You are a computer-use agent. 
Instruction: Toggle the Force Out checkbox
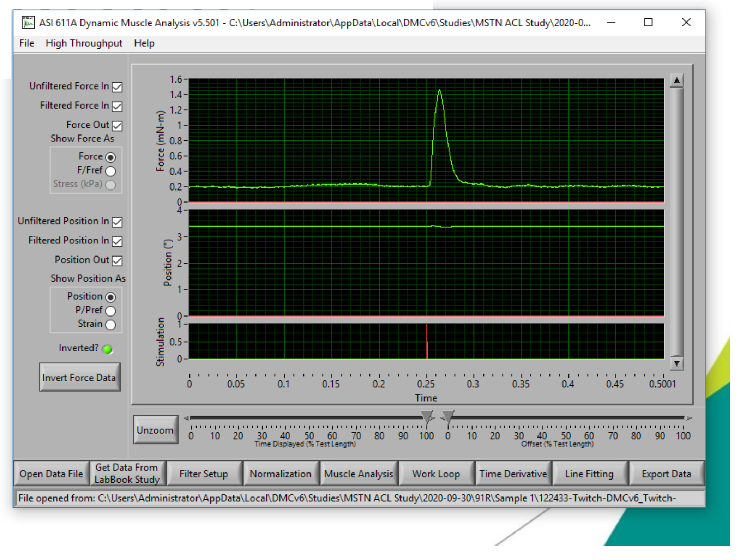(117, 125)
